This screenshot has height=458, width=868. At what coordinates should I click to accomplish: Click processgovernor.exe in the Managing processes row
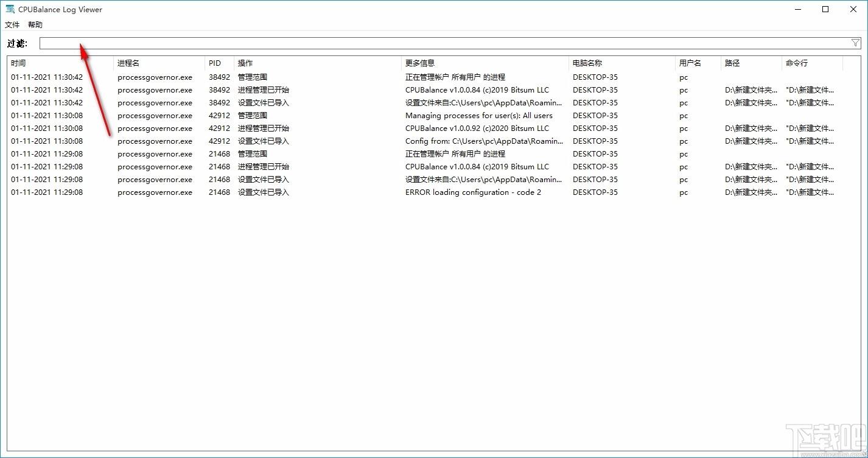coord(155,116)
